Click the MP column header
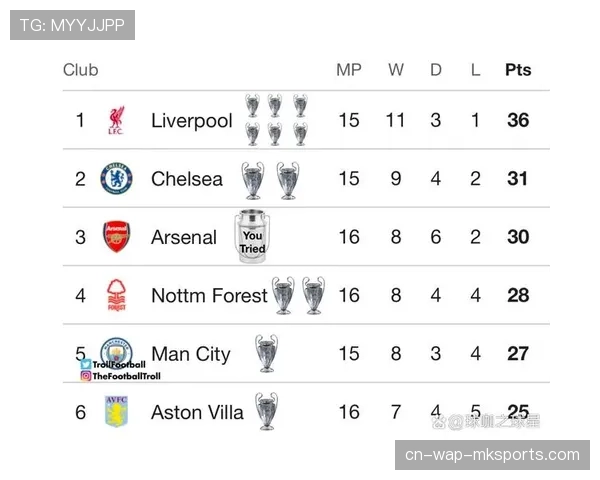 click(349, 70)
